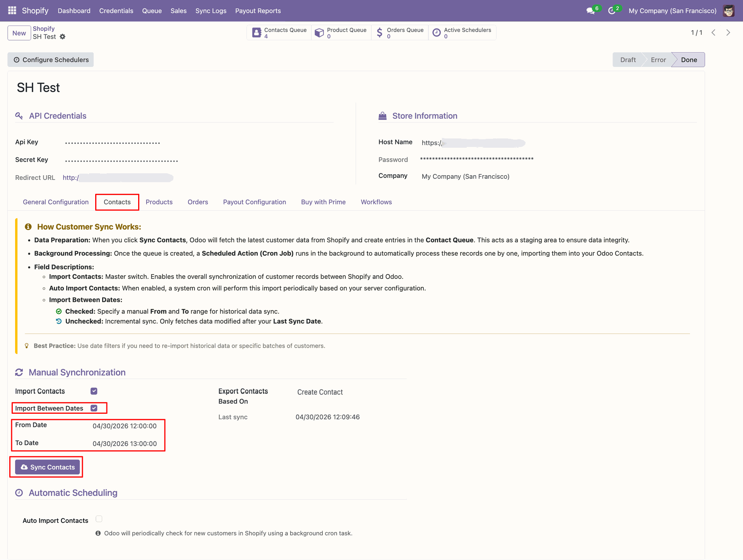The width and height of the screenshot is (743, 560).
Task: Open the From Date picker field
Action: click(x=125, y=426)
